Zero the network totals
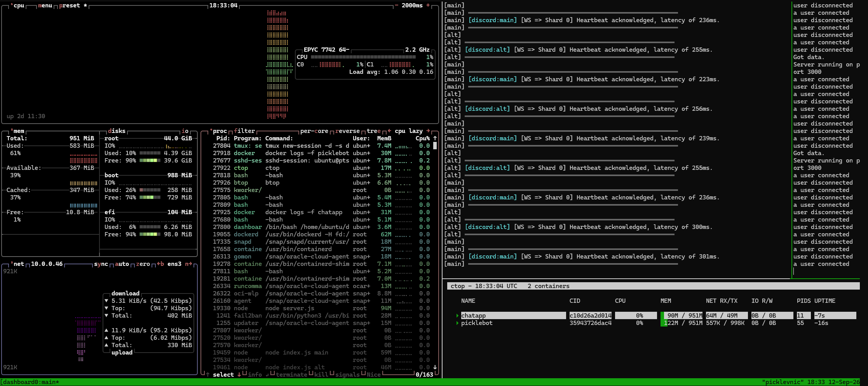Screen dimensions: 868x386 click(143, 264)
